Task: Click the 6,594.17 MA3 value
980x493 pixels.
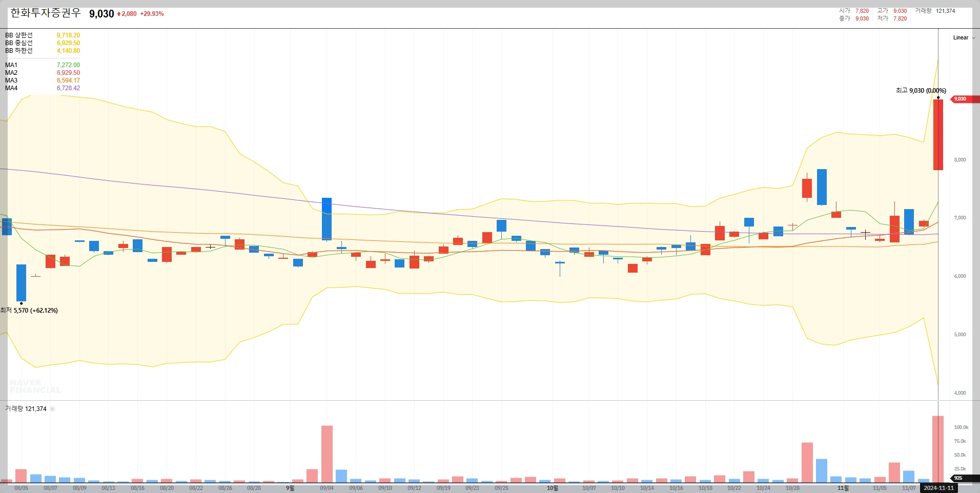Action: tap(68, 80)
